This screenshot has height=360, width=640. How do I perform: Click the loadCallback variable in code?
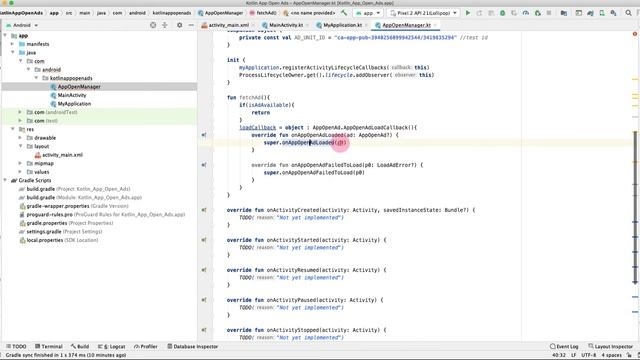tap(258, 127)
